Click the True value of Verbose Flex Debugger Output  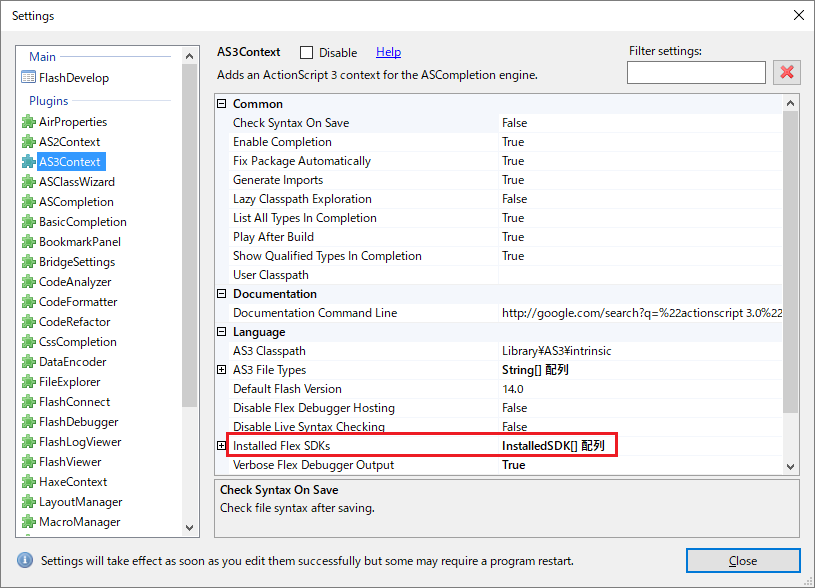point(514,465)
